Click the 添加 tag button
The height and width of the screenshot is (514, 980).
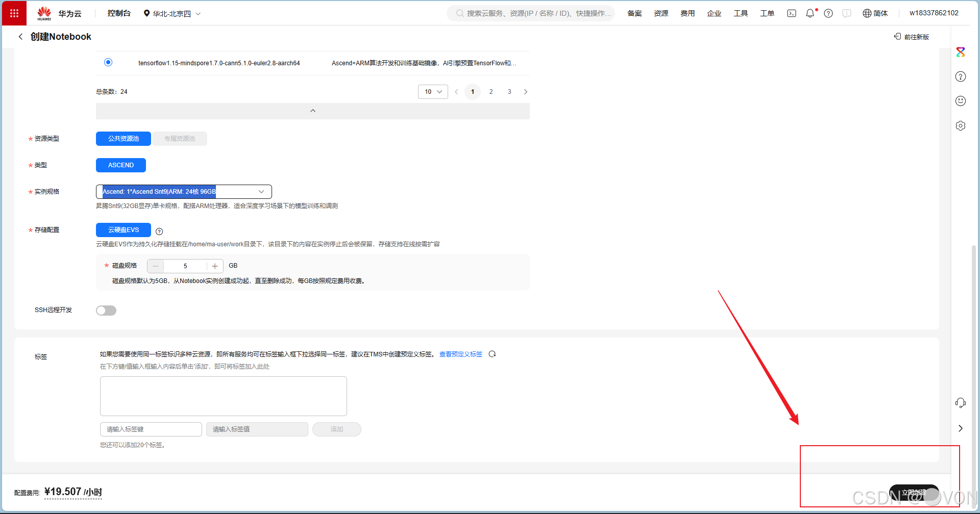tap(337, 429)
